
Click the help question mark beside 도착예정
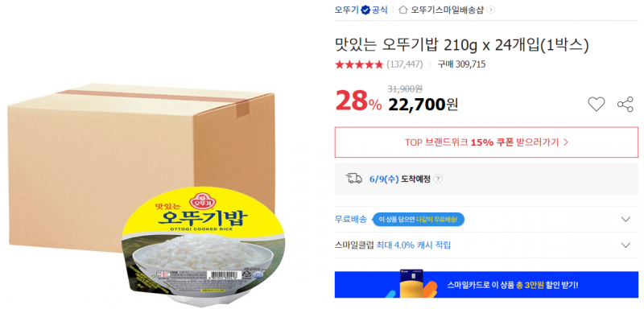[x=438, y=179]
